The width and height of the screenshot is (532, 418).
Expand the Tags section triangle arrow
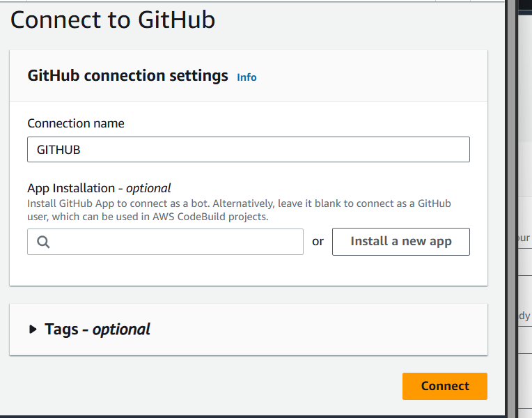(33, 329)
